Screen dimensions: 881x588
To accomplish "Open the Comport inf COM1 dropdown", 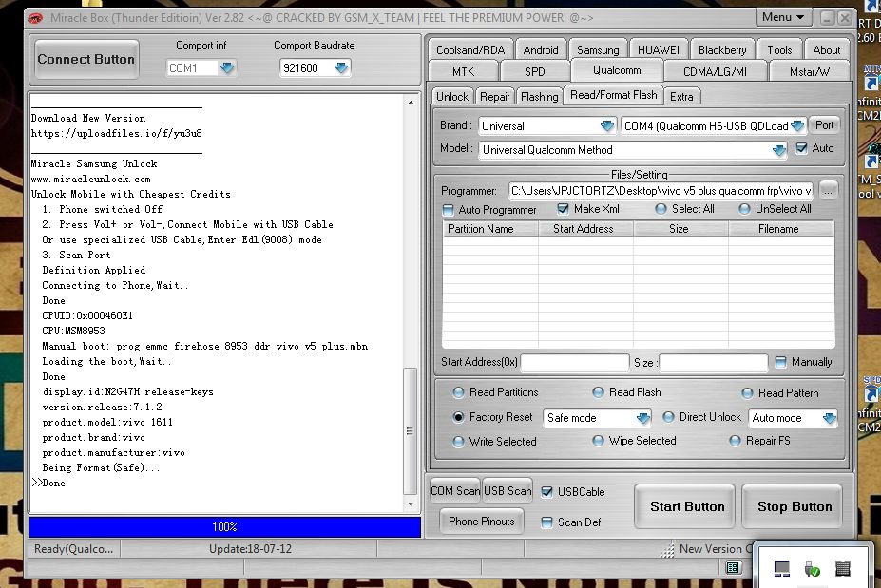I will click(x=227, y=68).
